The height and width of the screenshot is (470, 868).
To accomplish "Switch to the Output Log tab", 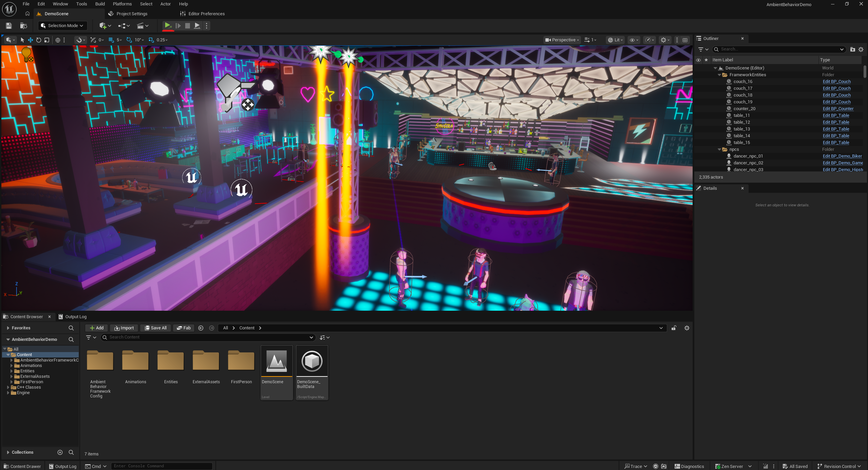I will pyautogui.click(x=75, y=316).
